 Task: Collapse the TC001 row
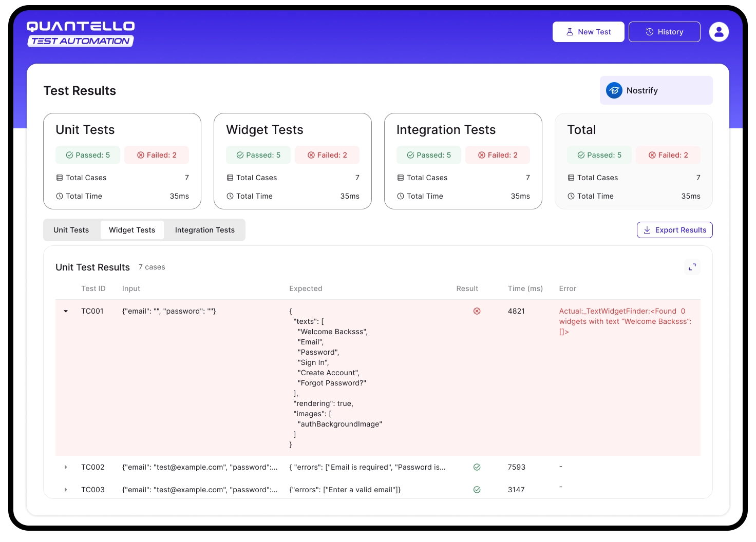coord(66,311)
